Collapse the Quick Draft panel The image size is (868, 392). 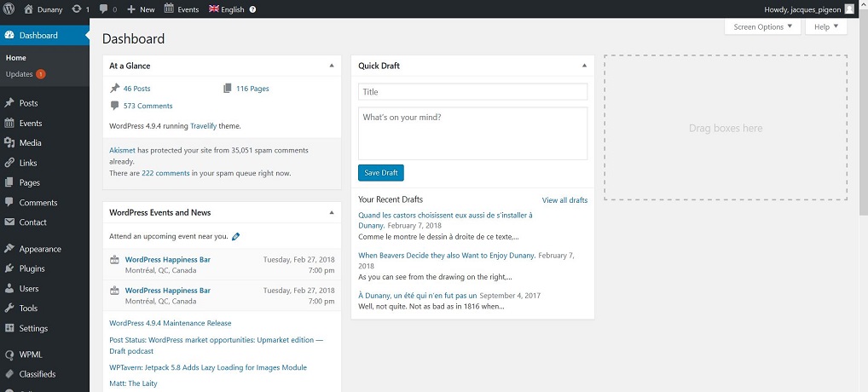tap(584, 66)
